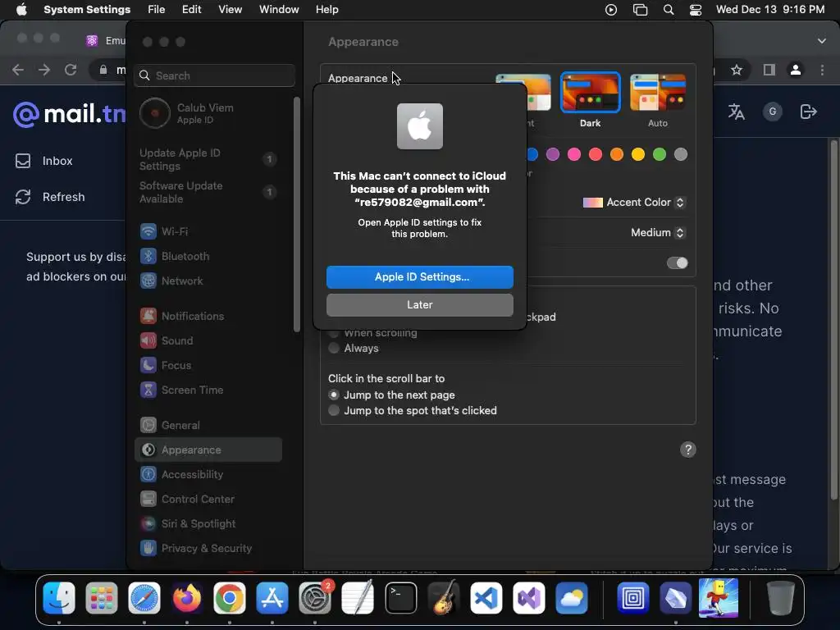Open the Apple menu

pyautogui.click(x=21, y=10)
